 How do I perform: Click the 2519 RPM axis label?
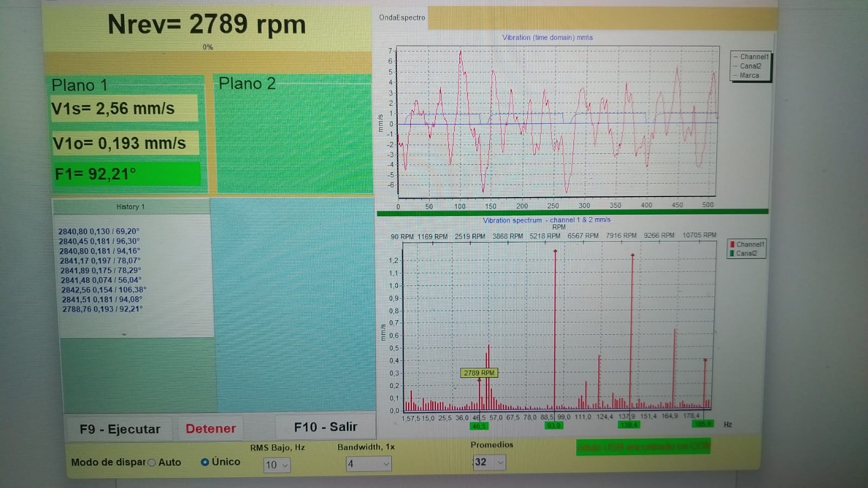pos(470,237)
